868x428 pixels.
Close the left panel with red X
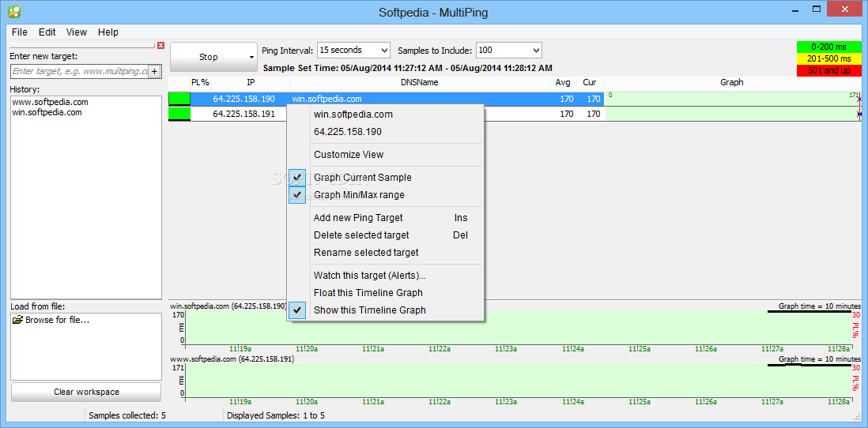pyautogui.click(x=161, y=45)
